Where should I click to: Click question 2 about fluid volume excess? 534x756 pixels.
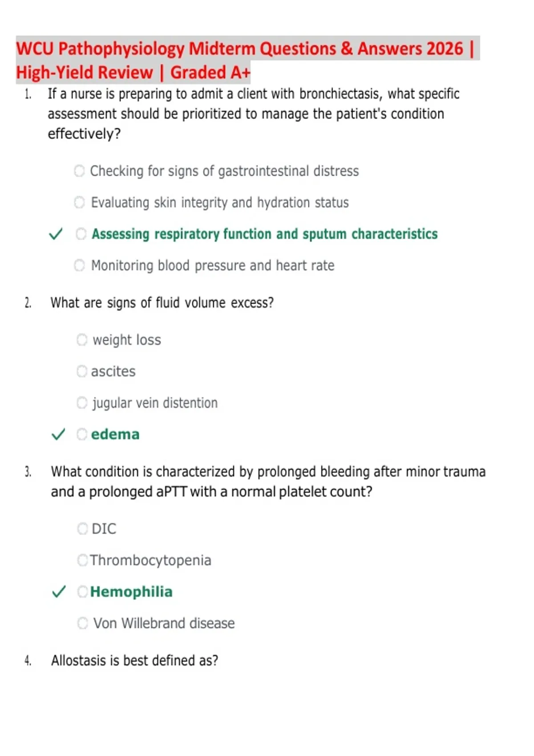[x=162, y=303]
